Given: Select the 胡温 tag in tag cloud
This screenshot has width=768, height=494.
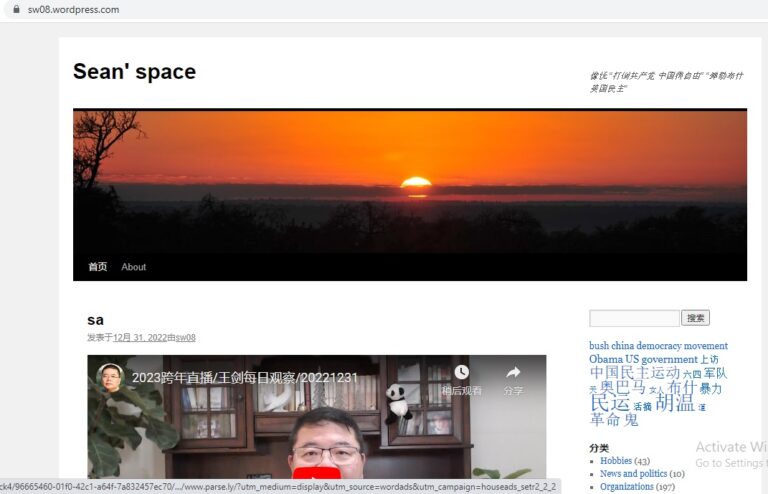Looking at the screenshot, I should coord(675,403).
